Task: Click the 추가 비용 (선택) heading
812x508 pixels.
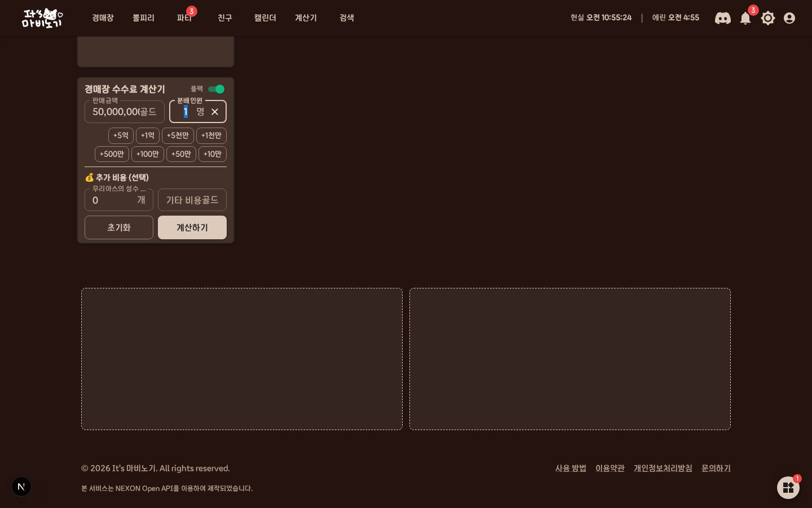Action: 117,177
